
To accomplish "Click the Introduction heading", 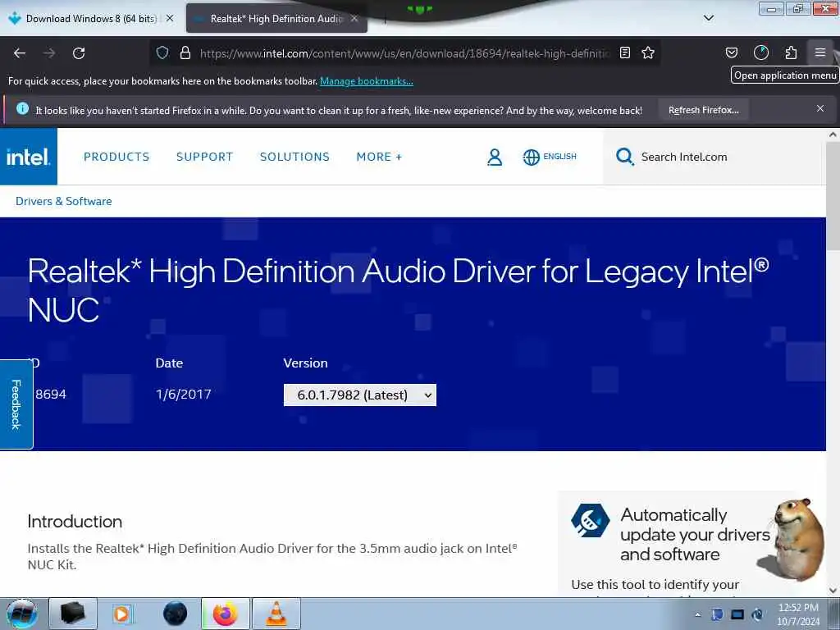I will click(75, 521).
